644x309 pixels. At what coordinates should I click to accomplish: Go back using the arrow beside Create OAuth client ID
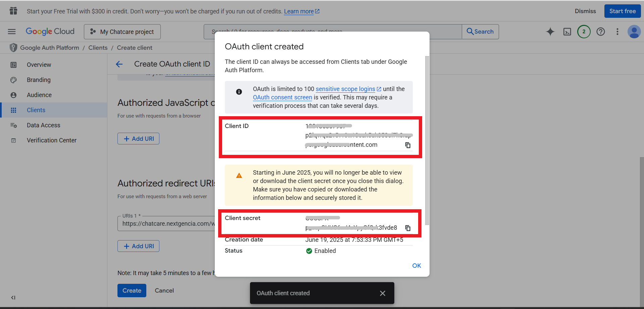119,64
